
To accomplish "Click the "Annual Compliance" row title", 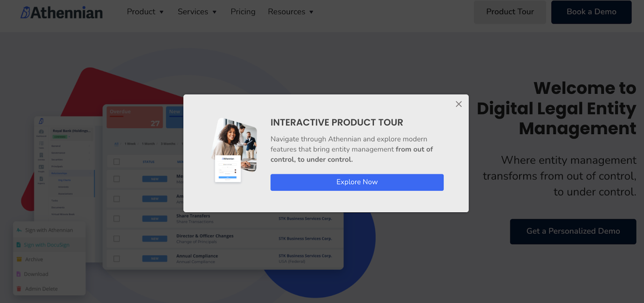I will (x=197, y=256).
